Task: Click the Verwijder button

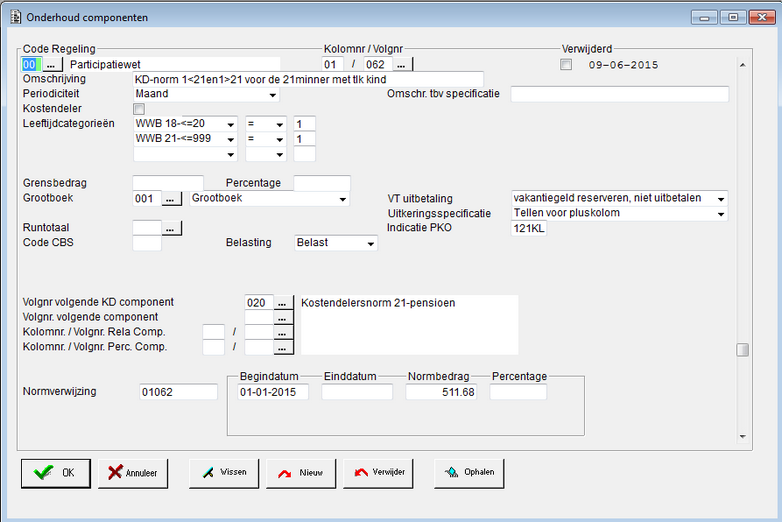Action: (378, 473)
